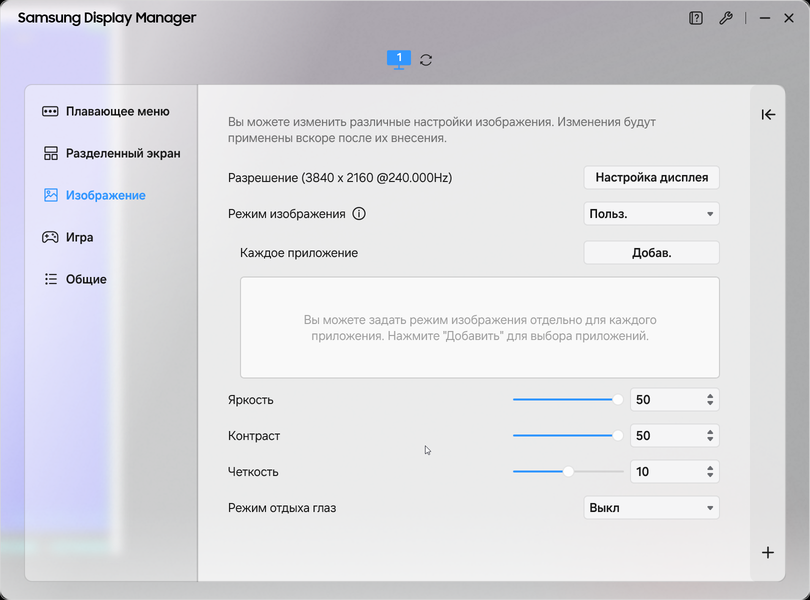Open the help icon in title bar

(696, 18)
